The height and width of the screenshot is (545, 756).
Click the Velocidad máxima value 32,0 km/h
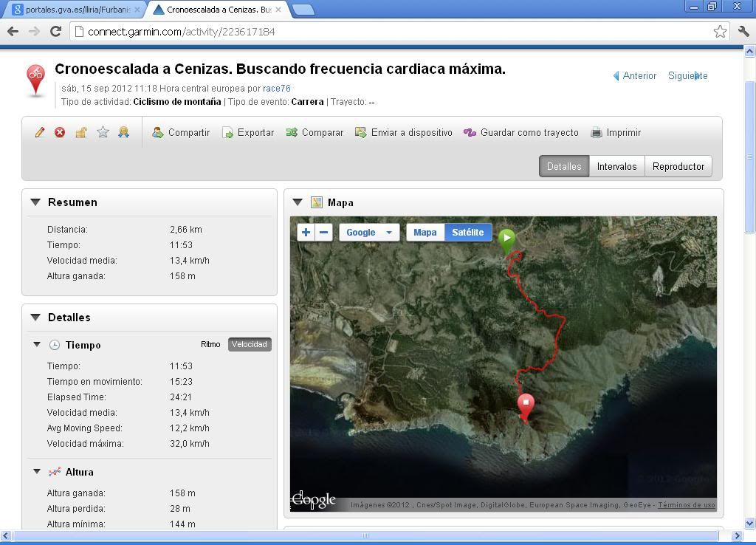click(190, 443)
